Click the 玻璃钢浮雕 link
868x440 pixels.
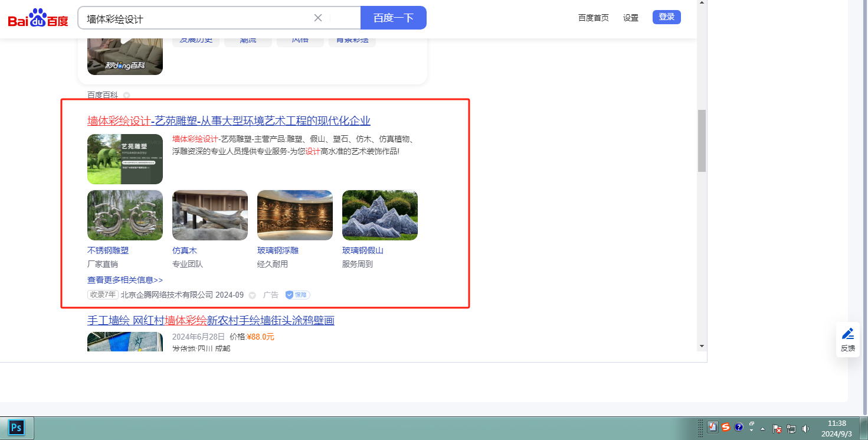tap(278, 250)
